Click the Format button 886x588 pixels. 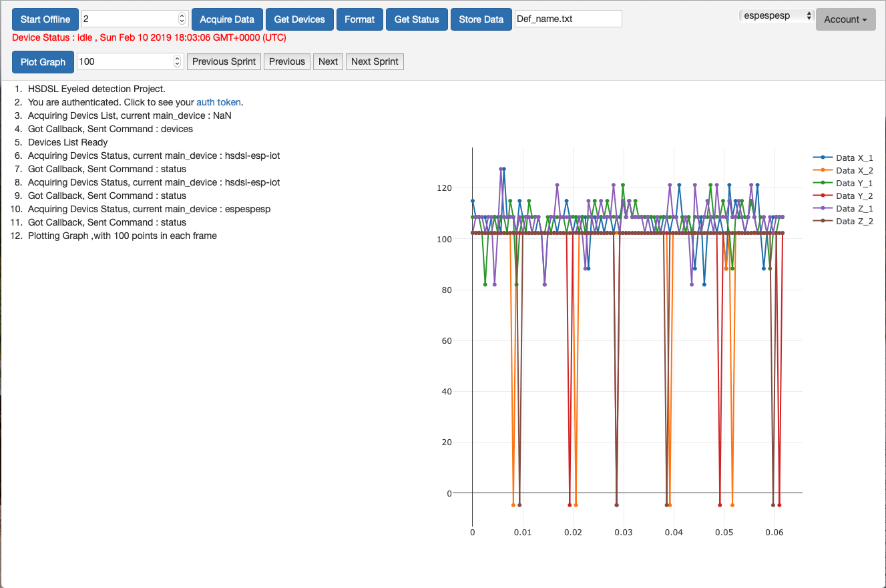click(x=359, y=19)
